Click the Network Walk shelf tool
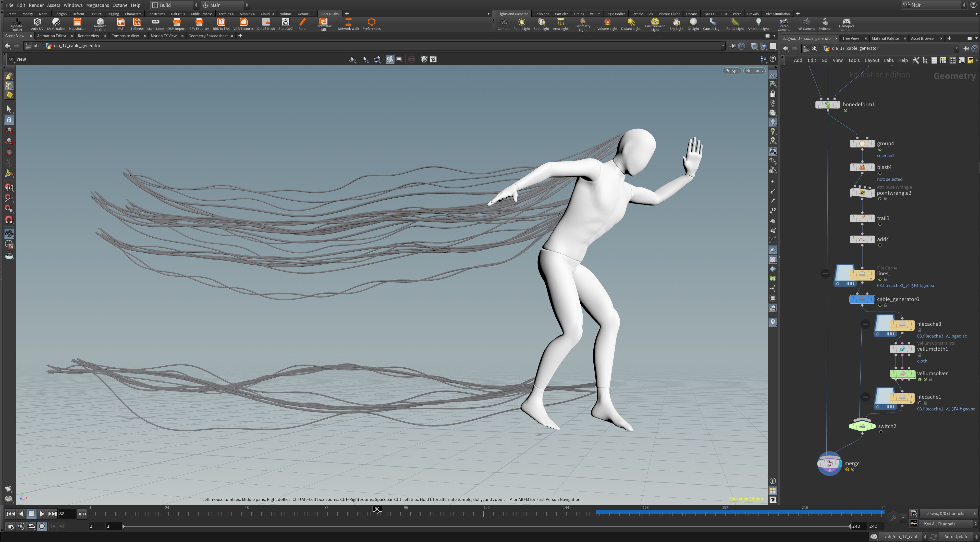 (348, 24)
